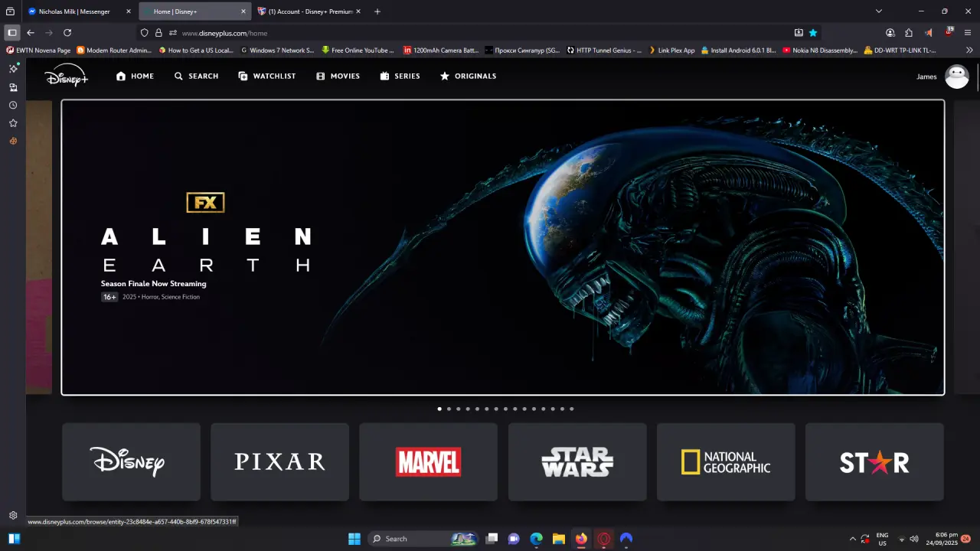This screenshot has height=551, width=980.
Task: Open the WATCHLIST page
Action: point(266,77)
